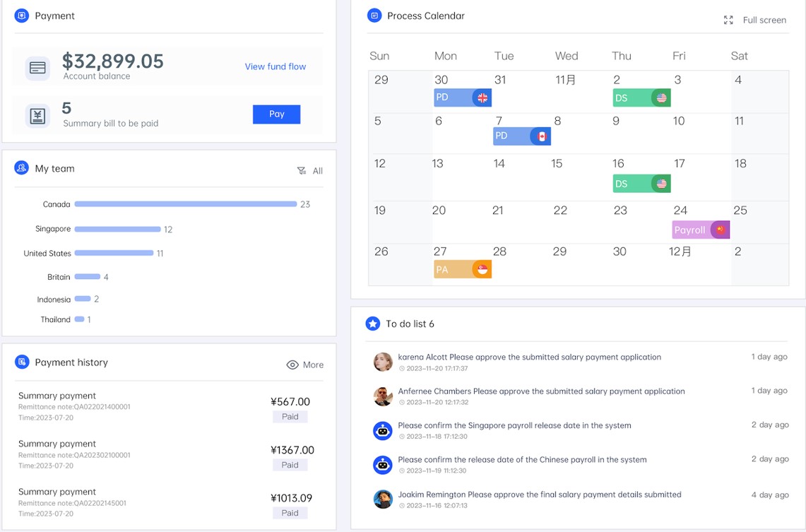Click the summary bill yen icon
Screen dimensions: 806x532
37,115
